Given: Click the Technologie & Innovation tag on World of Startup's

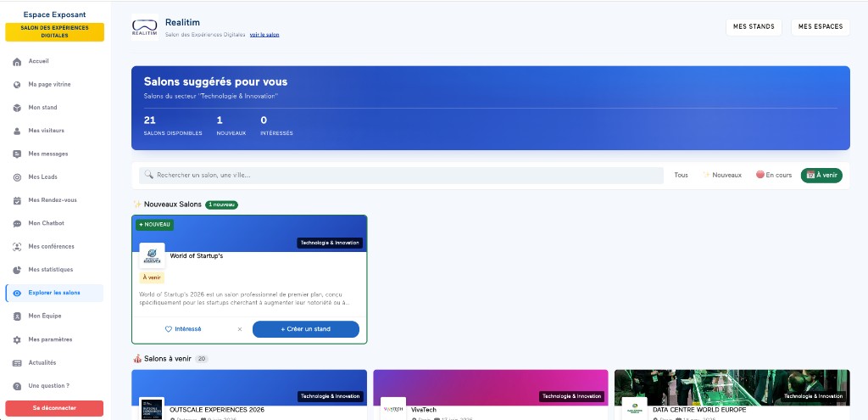Looking at the screenshot, I should tap(330, 243).
